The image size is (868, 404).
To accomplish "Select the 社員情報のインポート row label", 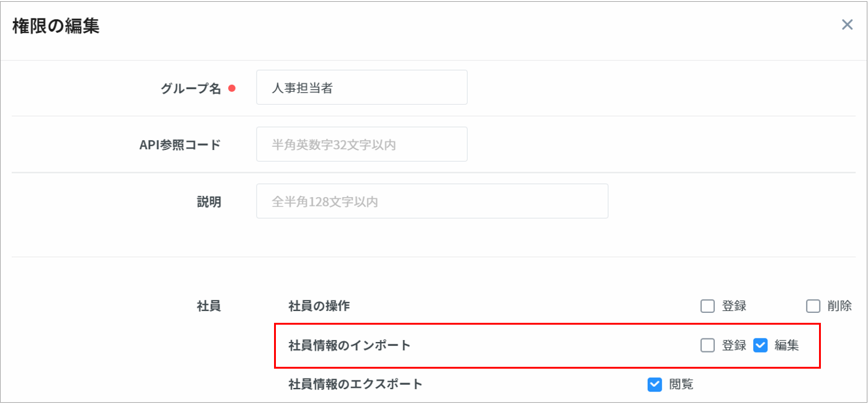I will tap(350, 346).
